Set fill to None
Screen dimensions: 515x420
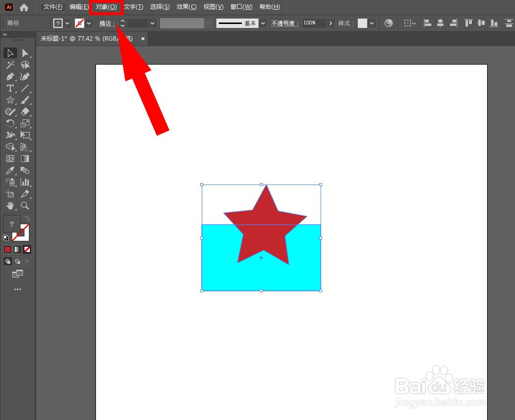(x=27, y=250)
